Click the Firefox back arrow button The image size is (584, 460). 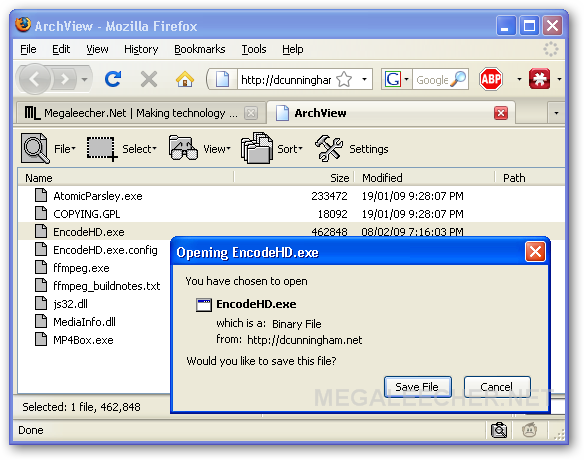35,79
